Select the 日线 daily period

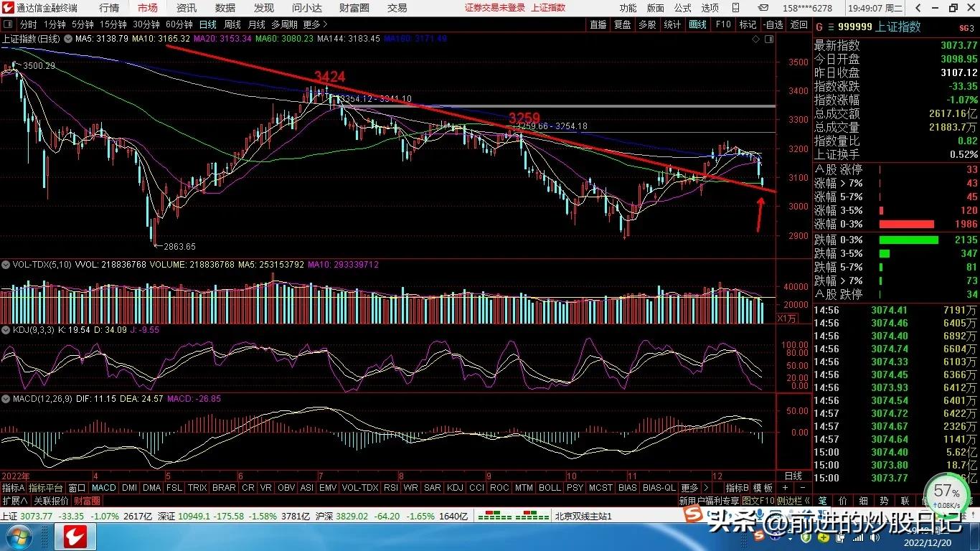click(208, 24)
